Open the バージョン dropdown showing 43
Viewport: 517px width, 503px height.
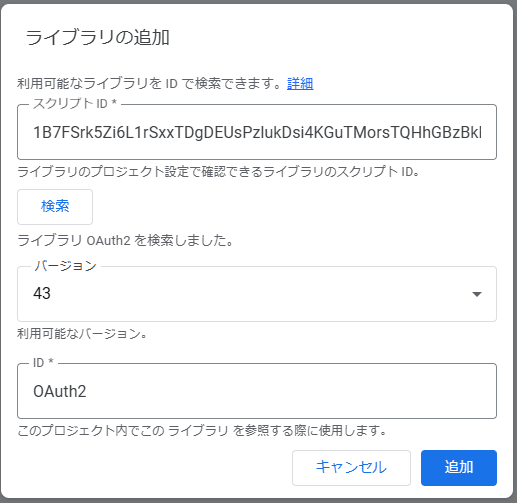(x=257, y=294)
